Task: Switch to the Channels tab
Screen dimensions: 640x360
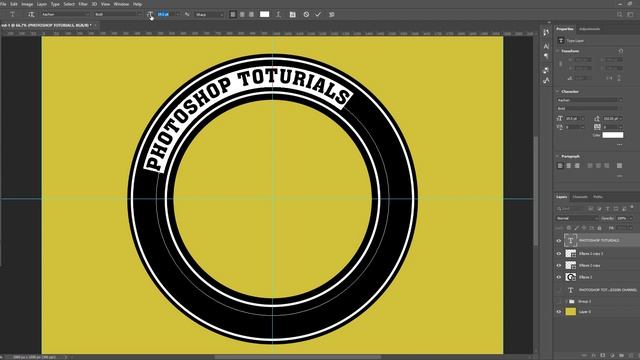Action: 580,197
